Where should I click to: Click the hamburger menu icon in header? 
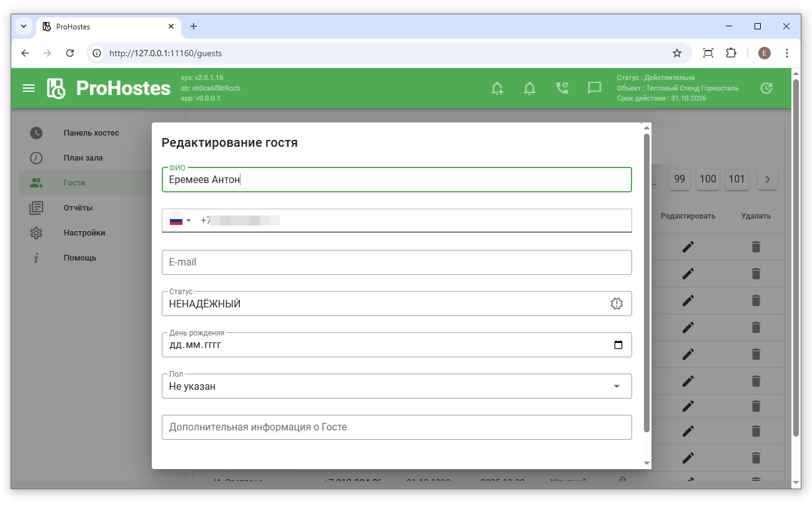pyautogui.click(x=29, y=88)
